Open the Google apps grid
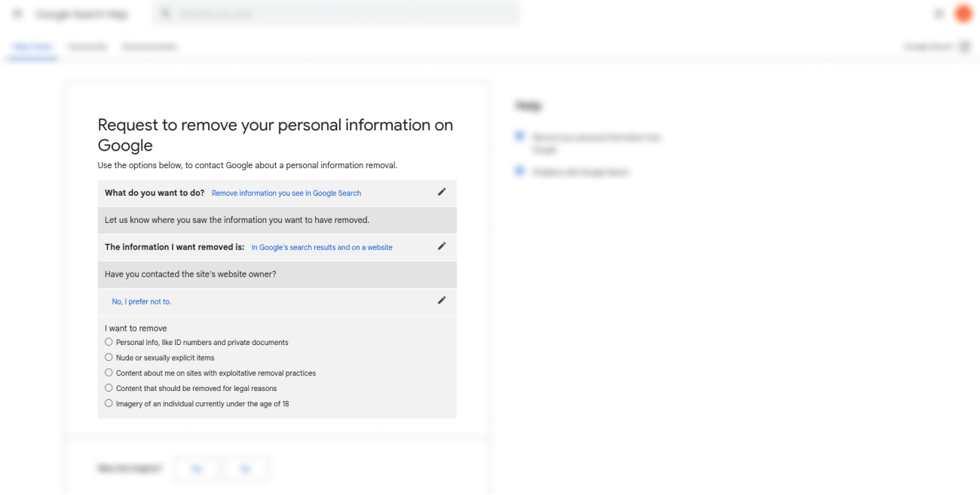Viewport: 980px width, 495px height. coord(939,14)
